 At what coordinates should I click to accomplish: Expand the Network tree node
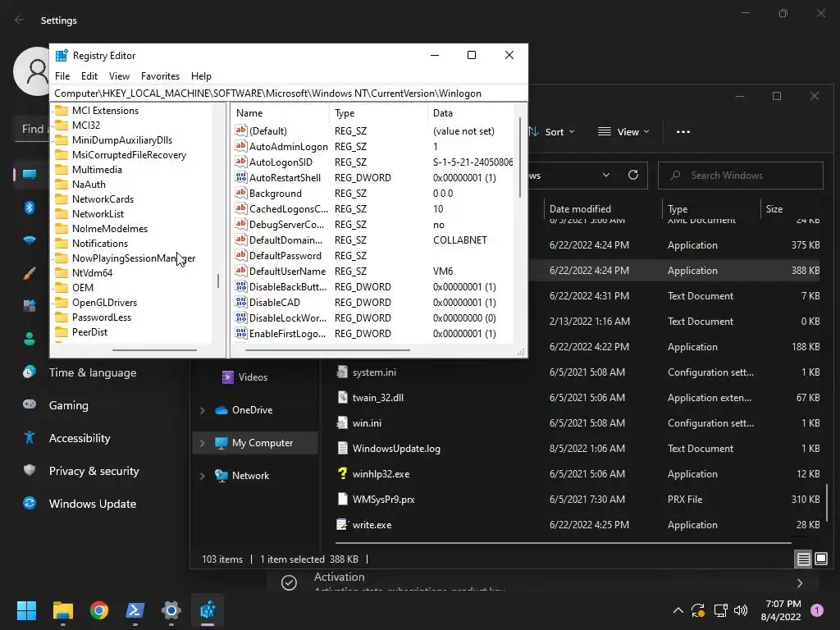203,476
